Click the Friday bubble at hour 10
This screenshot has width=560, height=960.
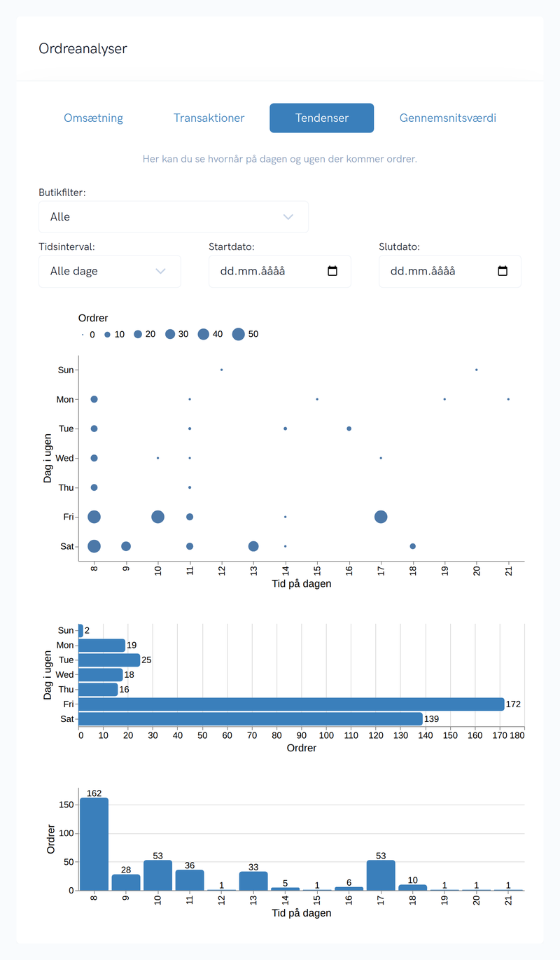pos(158,517)
